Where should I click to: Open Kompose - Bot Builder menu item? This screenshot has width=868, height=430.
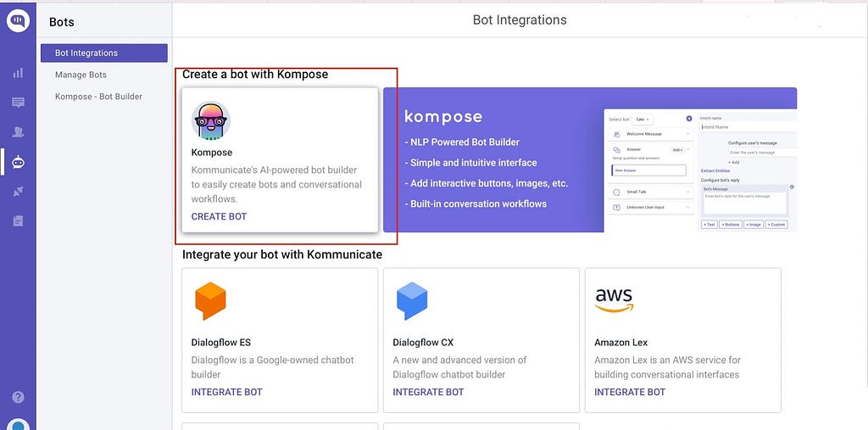(98, 97)
